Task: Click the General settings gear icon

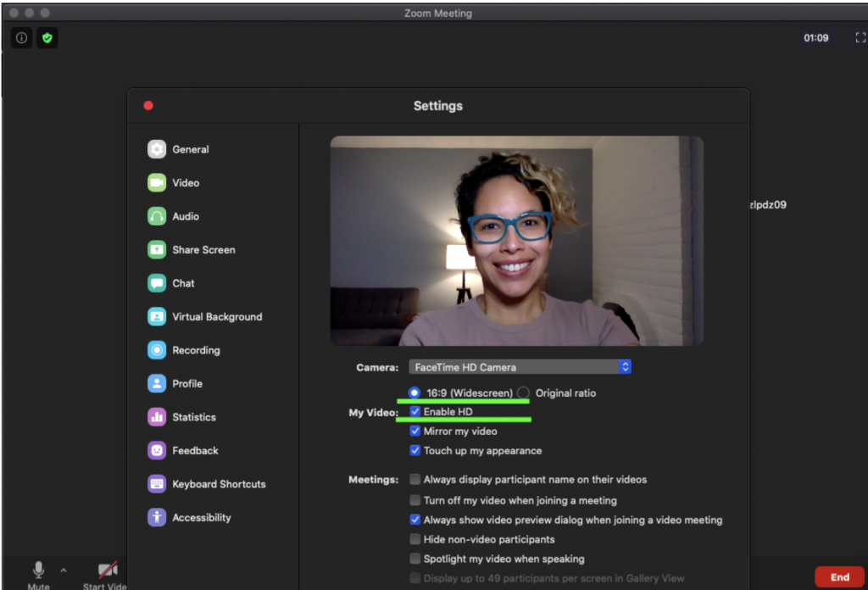Action: pos(157,149)
